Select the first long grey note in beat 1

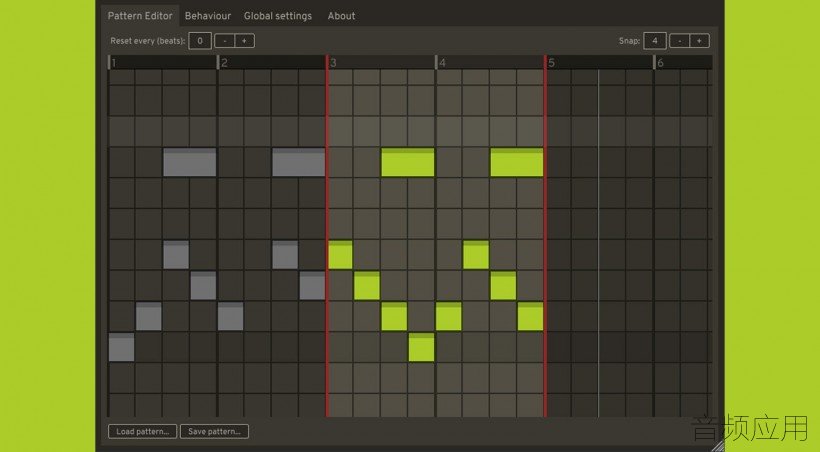[x=189, y=162]
